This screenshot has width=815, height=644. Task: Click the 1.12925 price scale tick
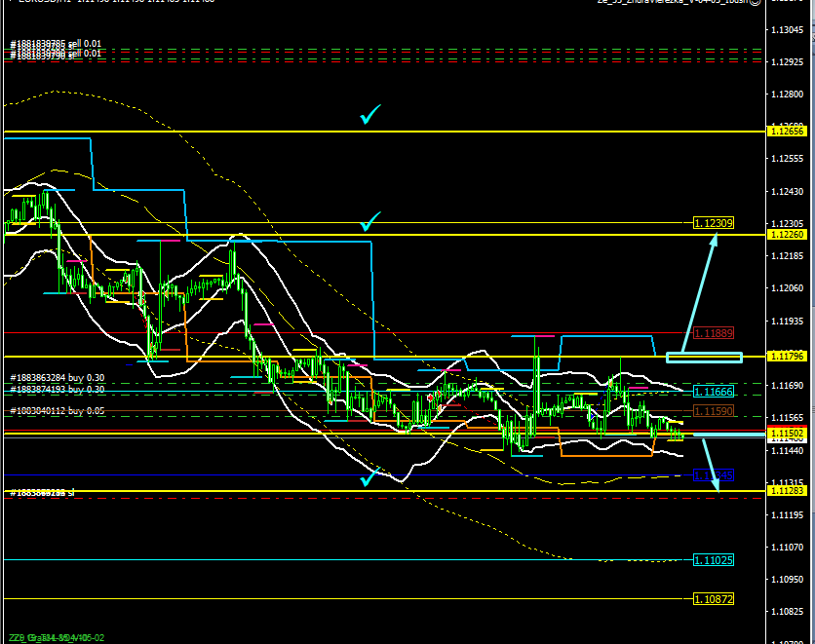click(x=787, y=62)
